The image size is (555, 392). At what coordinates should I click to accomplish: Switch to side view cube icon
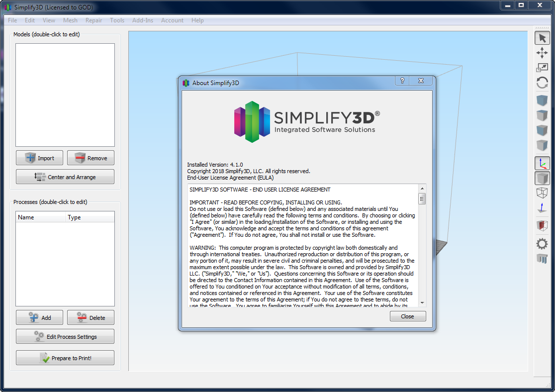[542, 145]
